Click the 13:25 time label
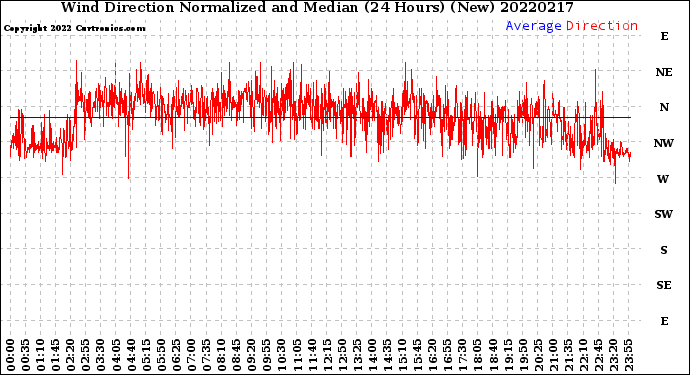 tap(357, 356)
